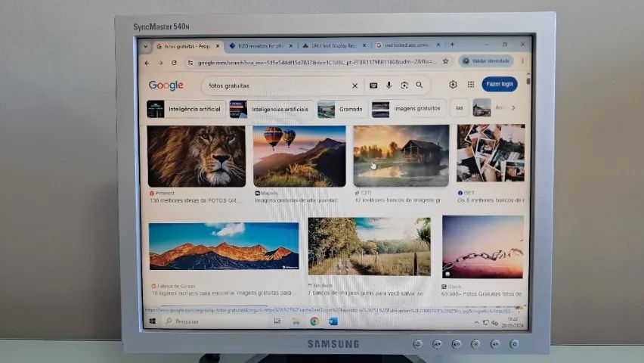Viewport: 644px width, 363px height.
Task: Open the on-screen keyboard icon in search box
Action: pos(373,85)
